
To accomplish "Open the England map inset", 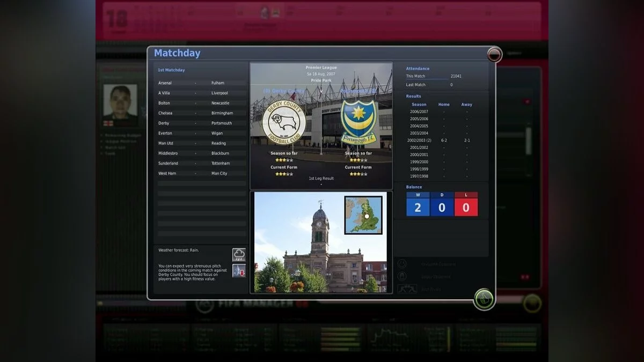I will 363,215.
